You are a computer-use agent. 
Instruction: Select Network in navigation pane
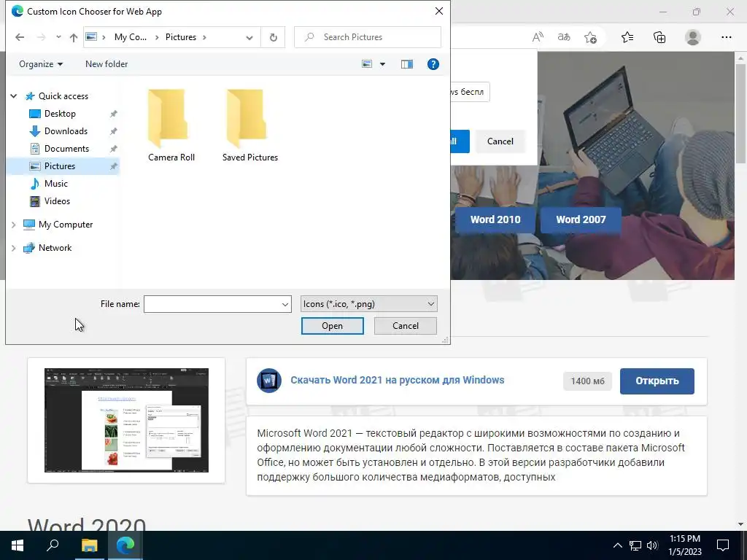click(x=55, y=248)
